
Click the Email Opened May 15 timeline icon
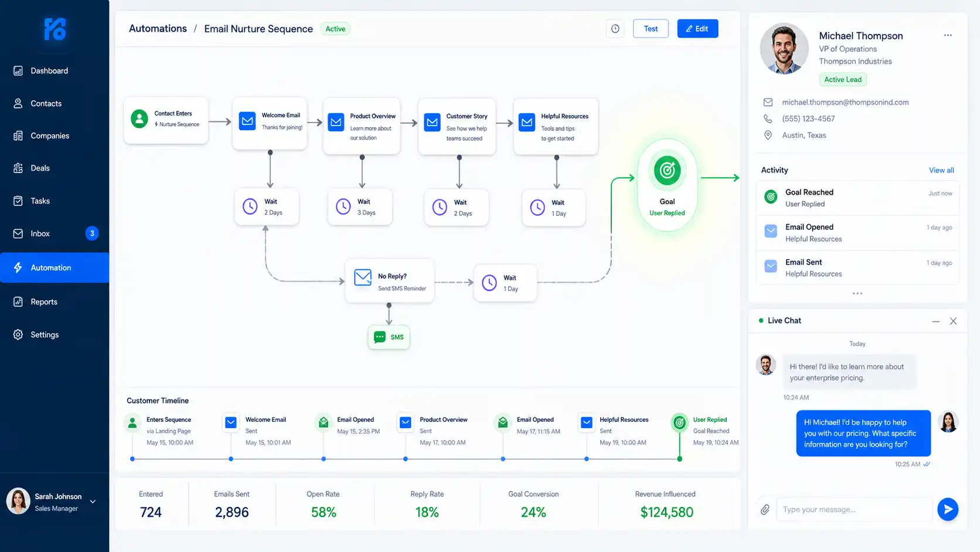click(324, 422)
